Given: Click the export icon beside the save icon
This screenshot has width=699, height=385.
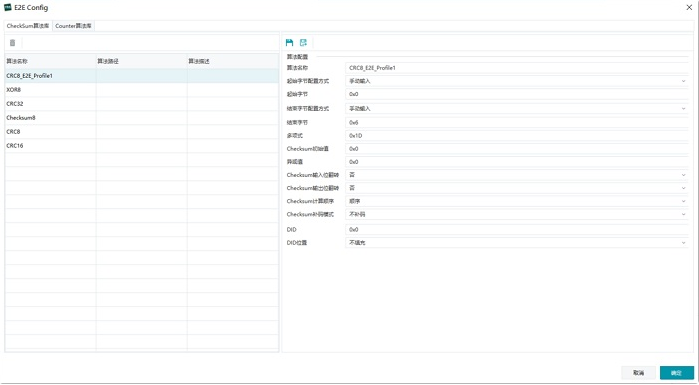Looking at the screenshot, I should pos(304,43).
